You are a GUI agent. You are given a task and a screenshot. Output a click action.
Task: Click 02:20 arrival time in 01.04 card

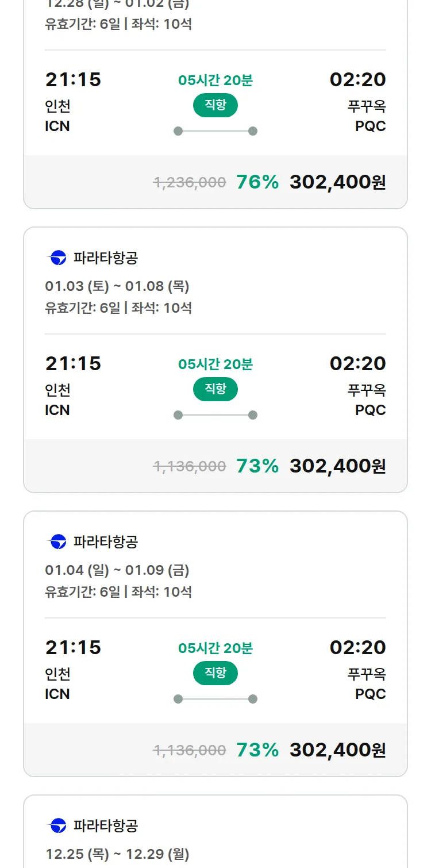click(357, 647)
